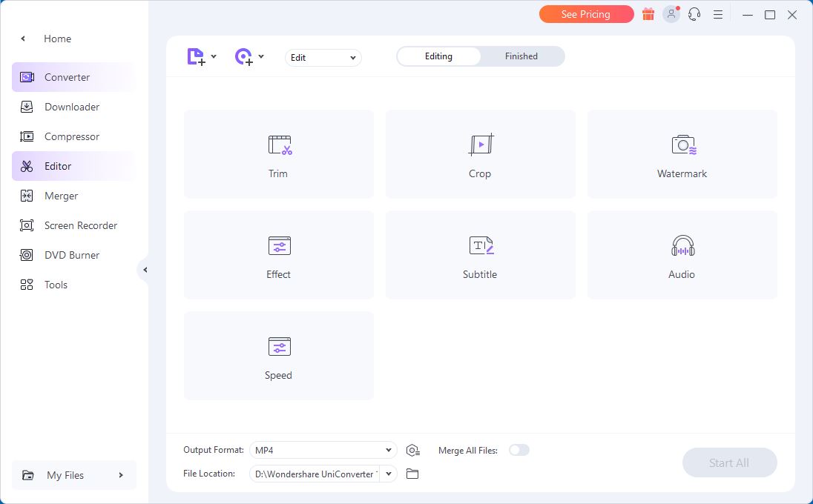Click the File Location path field
Viewport: 813px width, 504px height.
coord(315,474)
